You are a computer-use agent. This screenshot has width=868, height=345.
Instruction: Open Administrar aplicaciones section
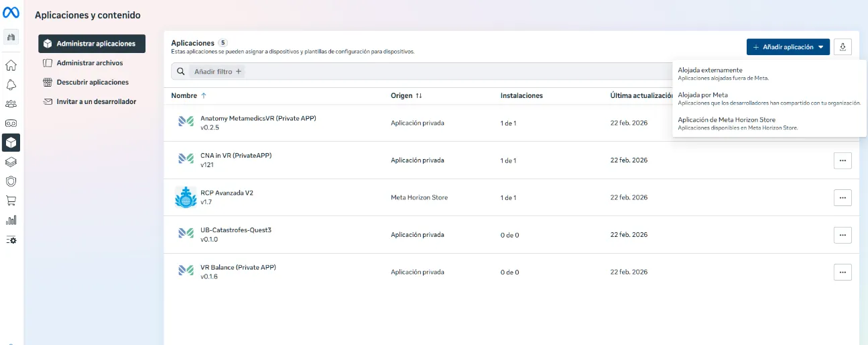point(92,44)
